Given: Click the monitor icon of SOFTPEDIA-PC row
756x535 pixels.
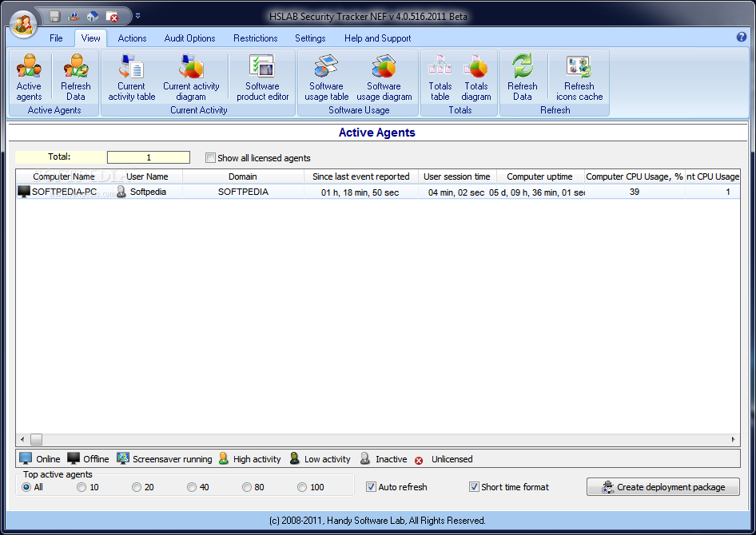Looking at the screenshot, I should [24, 192].
